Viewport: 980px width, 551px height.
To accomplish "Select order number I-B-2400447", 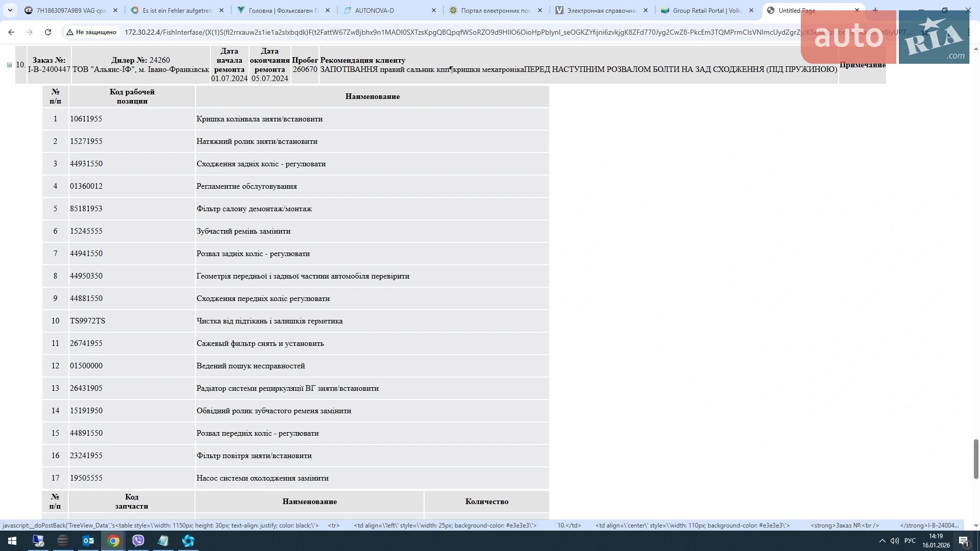I will click(49, 69).
